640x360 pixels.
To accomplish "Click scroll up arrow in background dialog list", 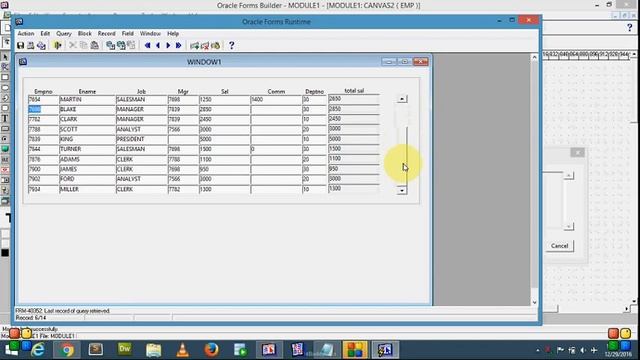I will [568, 176].
